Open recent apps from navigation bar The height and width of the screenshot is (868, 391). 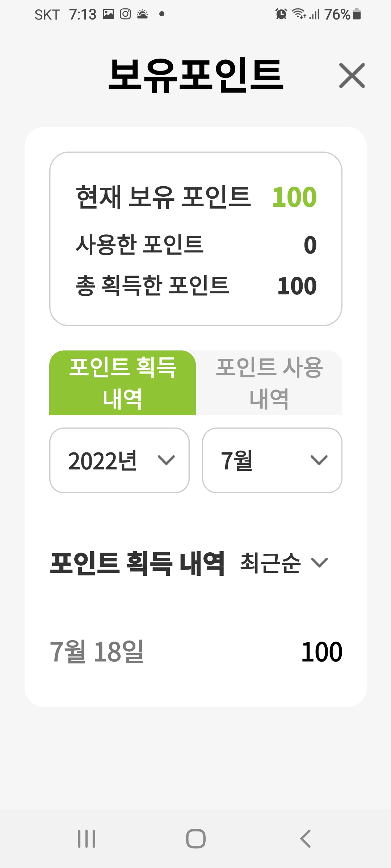[x=87, y=839]
